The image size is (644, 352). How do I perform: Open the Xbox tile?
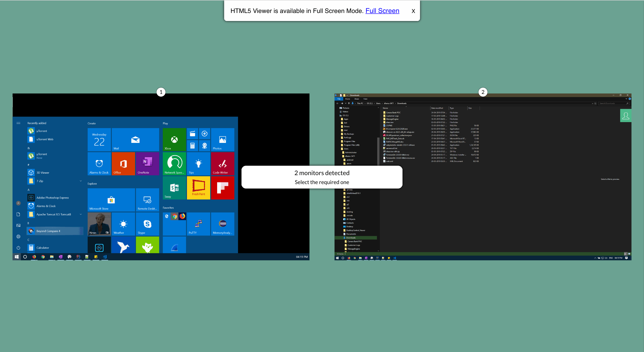click(174, 140)
